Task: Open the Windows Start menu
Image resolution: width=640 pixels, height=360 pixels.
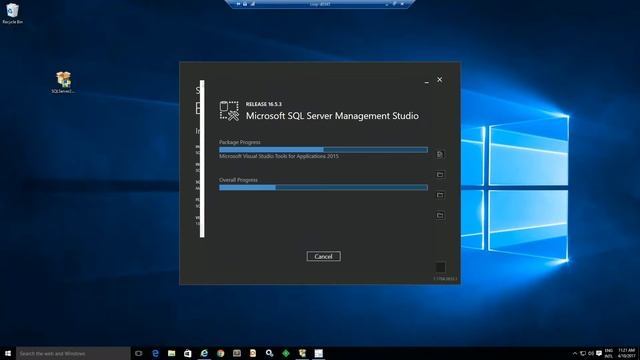Action: pos(8,353)
